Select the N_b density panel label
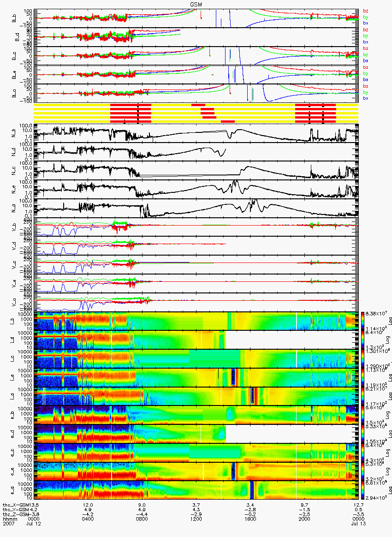Viewport: 392px width, 537px height. tap(14, 133)
